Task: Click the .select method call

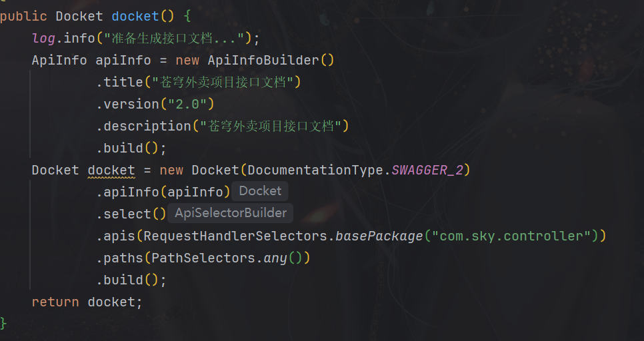Action: [127, 214]
